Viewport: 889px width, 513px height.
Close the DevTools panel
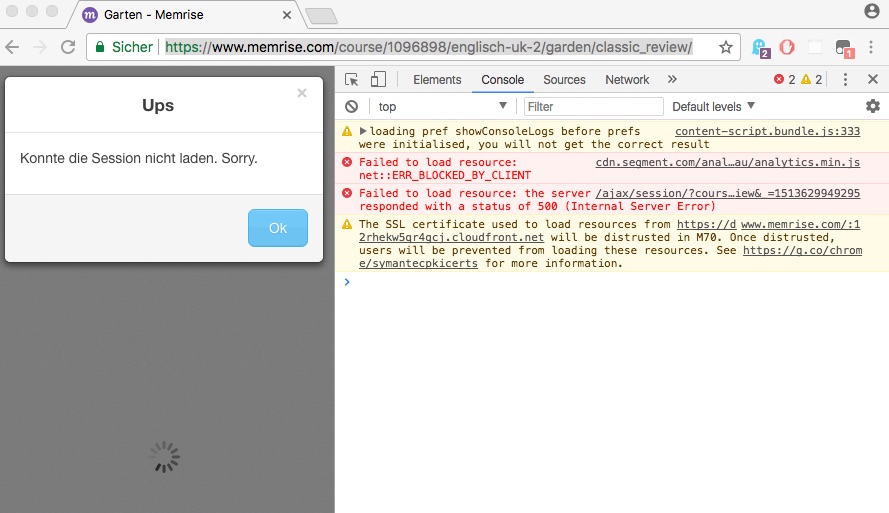(873, 79)
